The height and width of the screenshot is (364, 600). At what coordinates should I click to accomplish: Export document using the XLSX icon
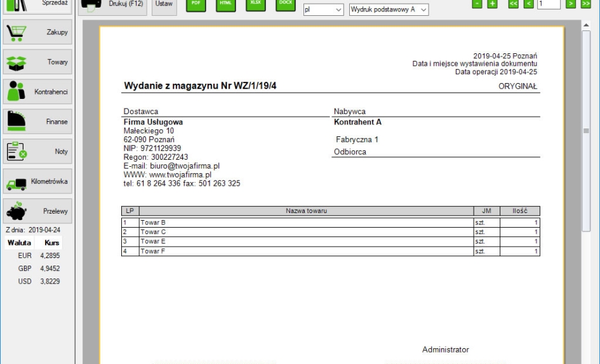pyautogui.click(x=255, y=4)
